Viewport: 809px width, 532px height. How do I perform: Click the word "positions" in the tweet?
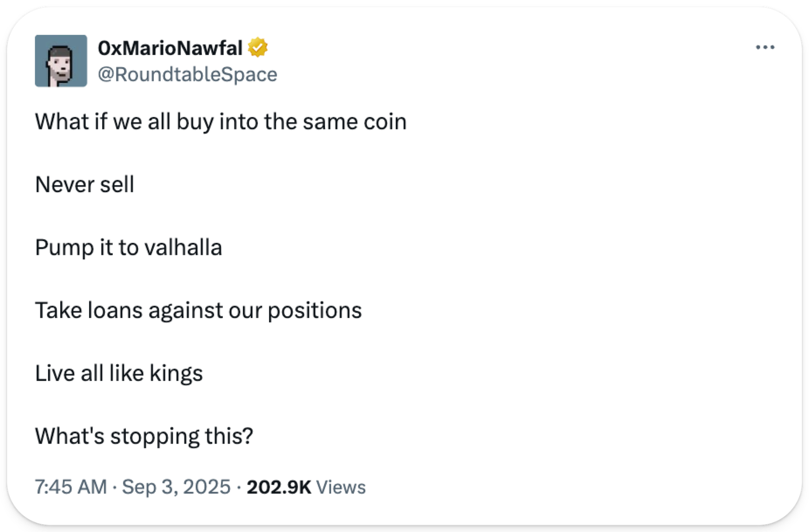click(314, 311)
